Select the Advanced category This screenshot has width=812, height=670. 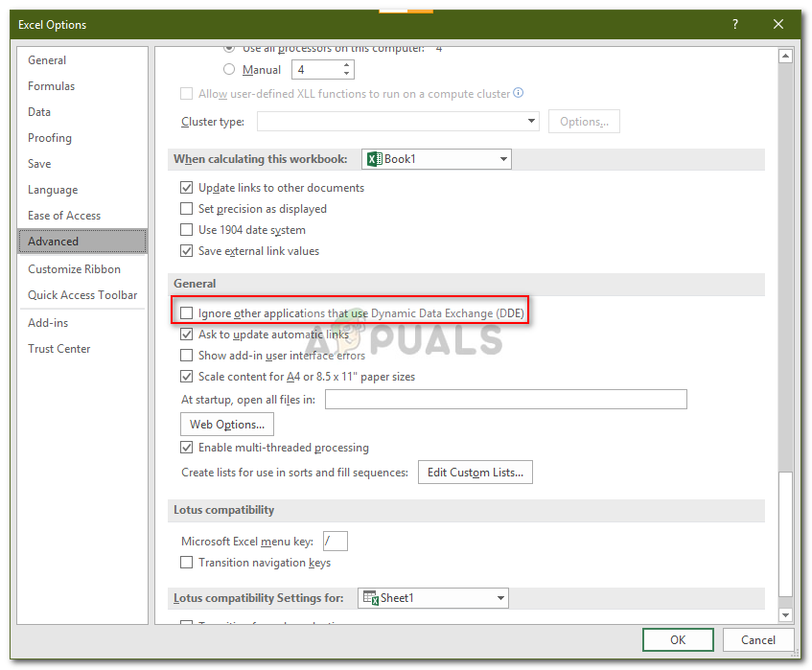(82, 242)
